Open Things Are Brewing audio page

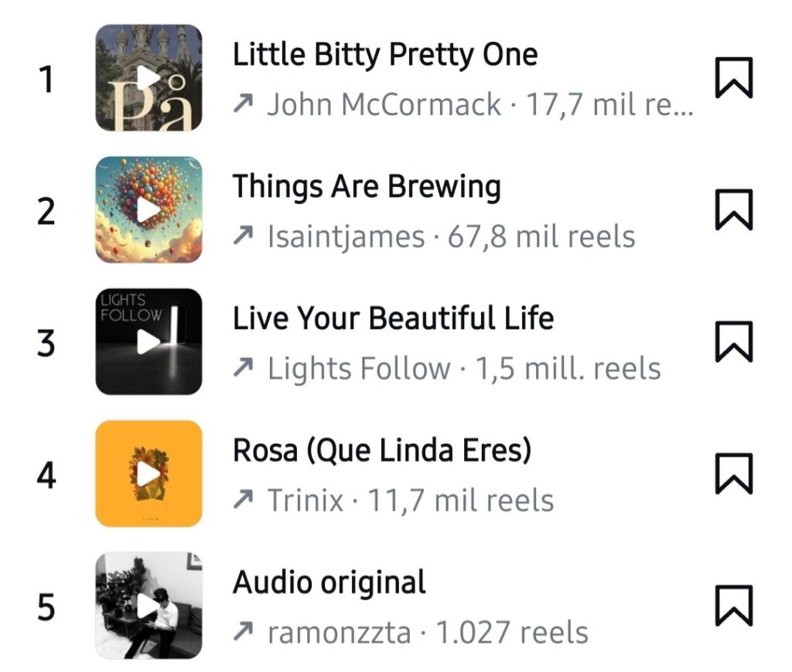click(367, 186)
